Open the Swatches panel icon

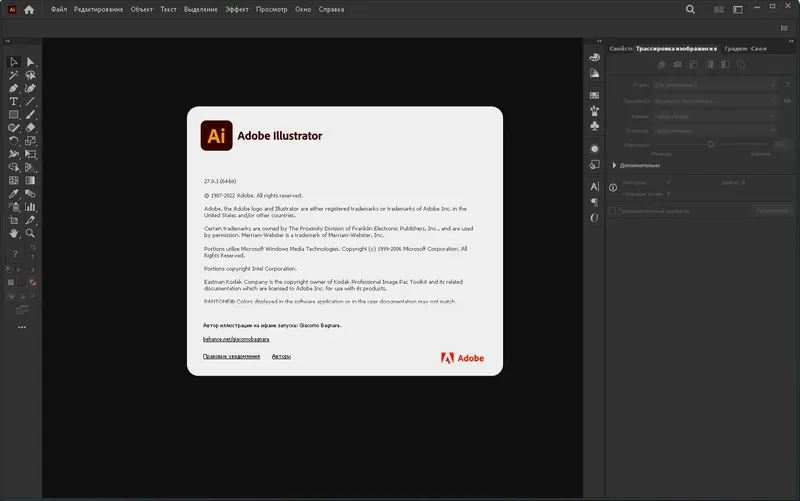coord(594,95)
